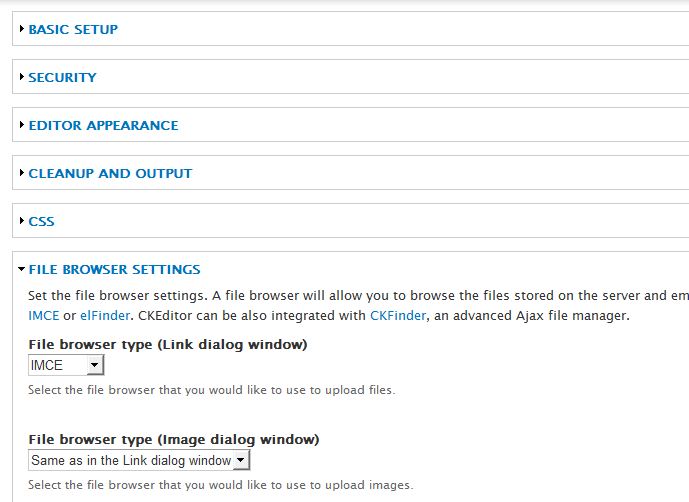Click the triangle icon next to CSS
Image resolution: width=689 pixels, height=502 pixels.
pos(22,221)
